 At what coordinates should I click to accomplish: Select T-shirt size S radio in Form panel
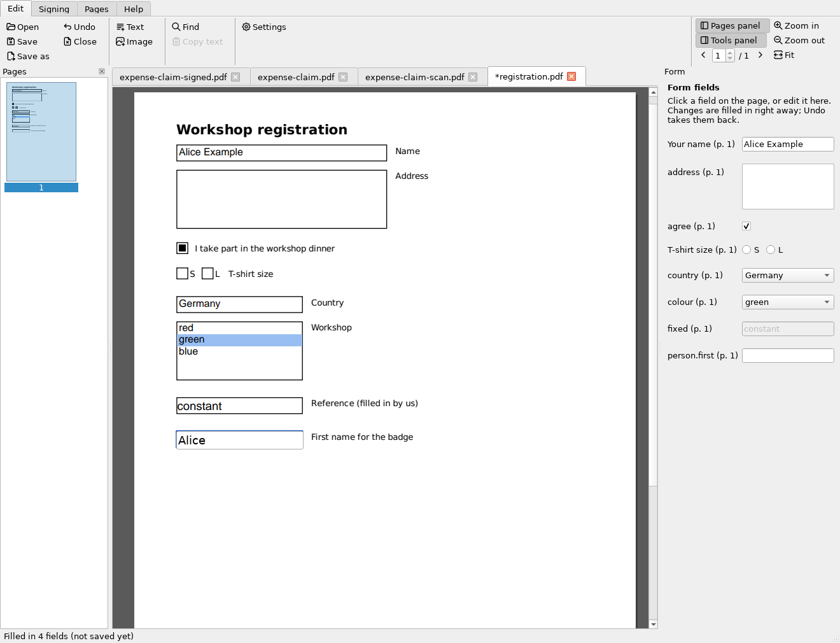(x=746, y=250)
